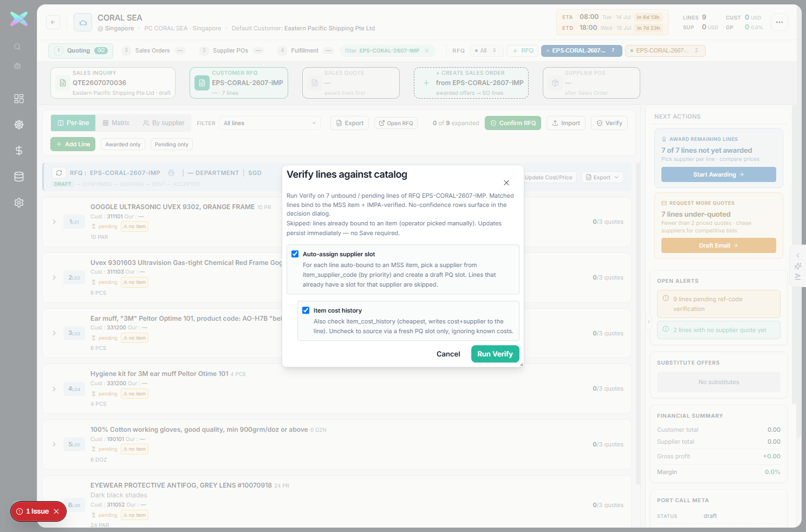Toggle Awarded only filter
This screenshot has height=532, width=806.
click(x=123, y=144)
